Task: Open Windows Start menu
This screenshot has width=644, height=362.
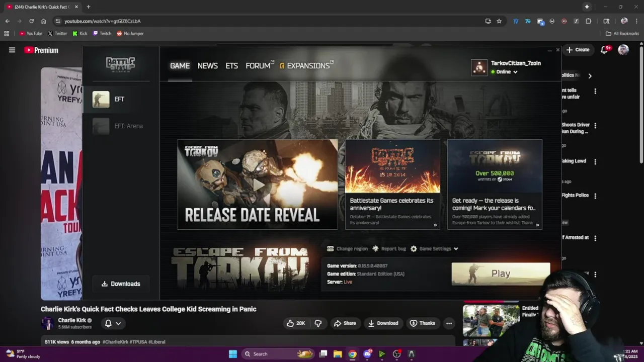Action: tap(233, 354)
